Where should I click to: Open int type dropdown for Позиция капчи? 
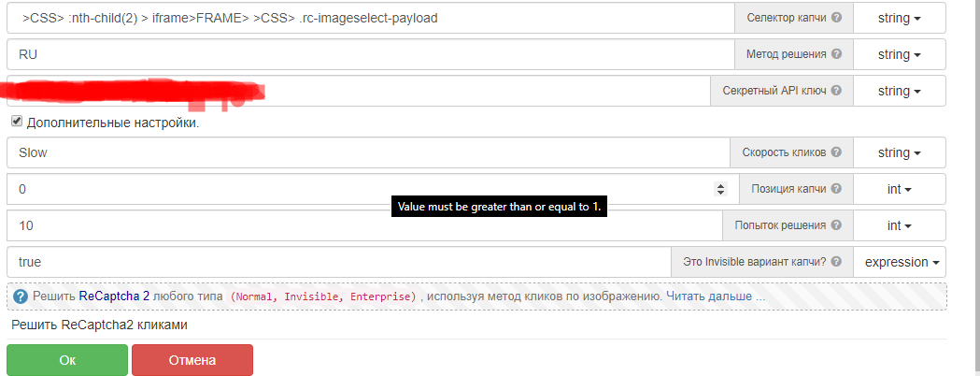900,189
